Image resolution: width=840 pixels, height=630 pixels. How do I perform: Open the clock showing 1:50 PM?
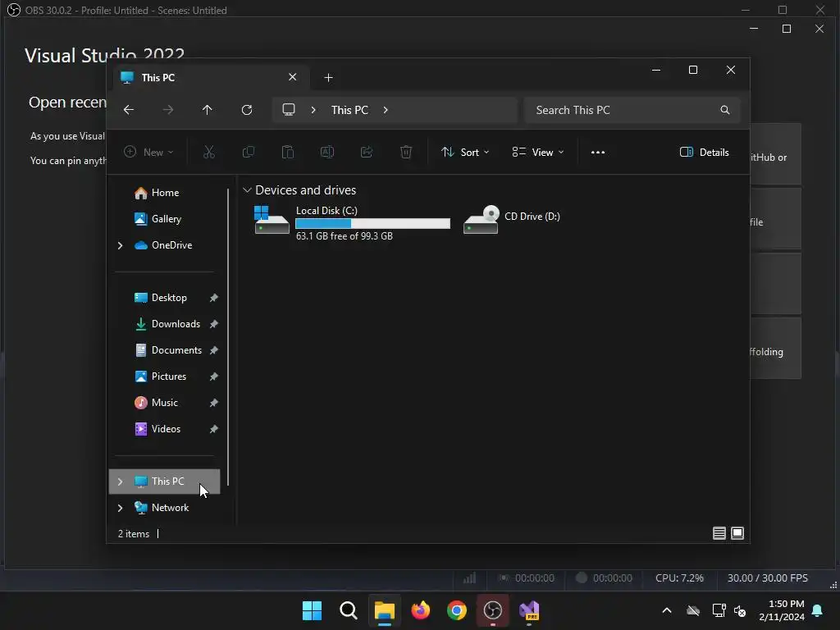[x=781, y=610]
